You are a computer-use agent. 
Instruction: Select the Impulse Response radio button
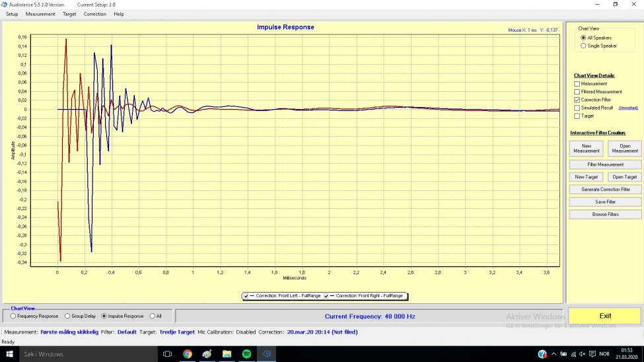coord(104,316)
